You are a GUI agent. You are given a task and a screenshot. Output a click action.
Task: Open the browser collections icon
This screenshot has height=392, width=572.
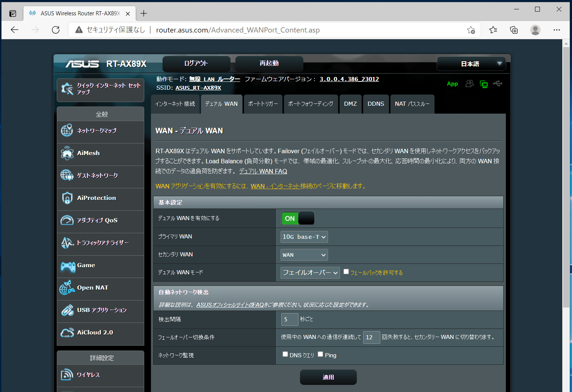click(x=514, y=30)
